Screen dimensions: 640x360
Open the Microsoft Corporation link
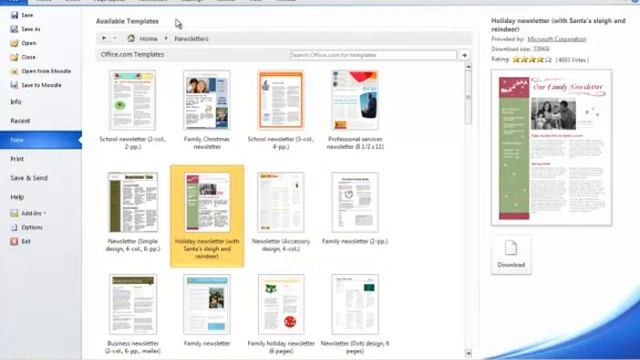[x=557, y=39]
